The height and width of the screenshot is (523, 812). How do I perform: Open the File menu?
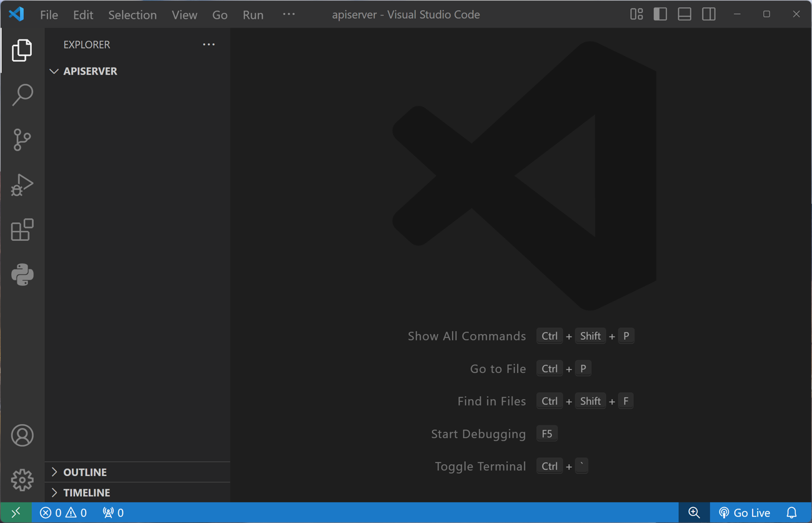tap(49, 14)
